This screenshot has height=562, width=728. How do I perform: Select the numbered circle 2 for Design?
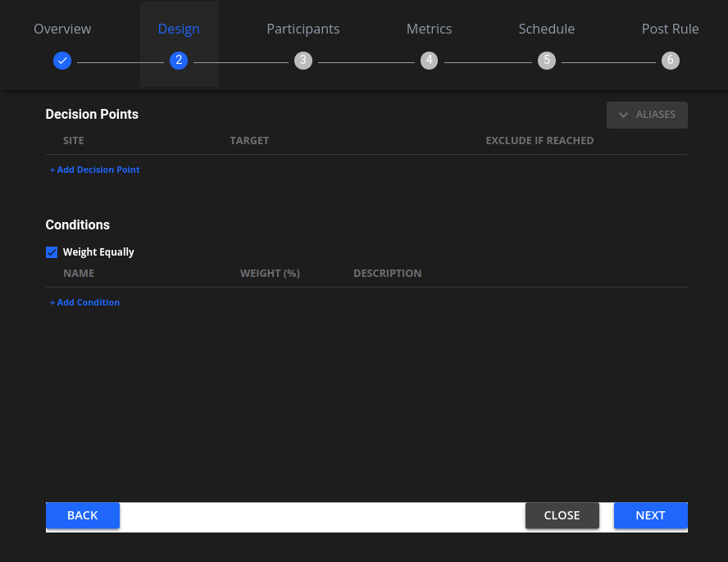tap(179, 60)
